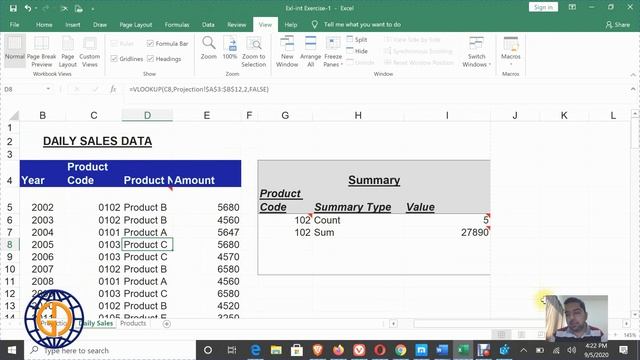Add a new sheet with plus icon

[x=167, y=324]
